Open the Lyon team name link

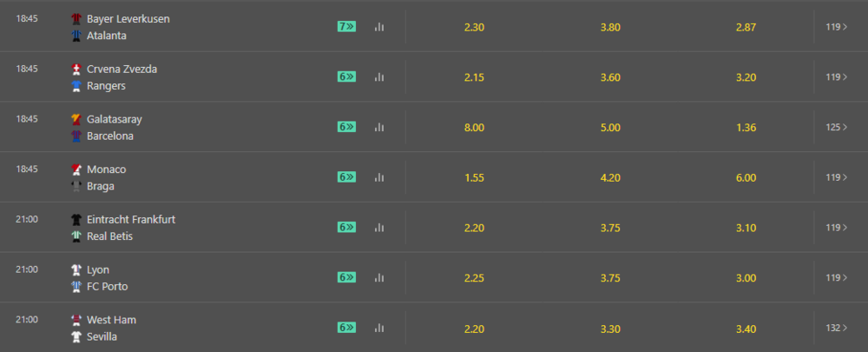click(x=98, y=270)
